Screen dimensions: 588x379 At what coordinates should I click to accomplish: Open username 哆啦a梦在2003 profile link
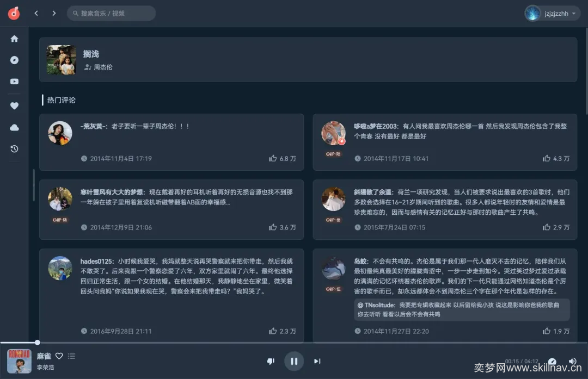[376, 126]
